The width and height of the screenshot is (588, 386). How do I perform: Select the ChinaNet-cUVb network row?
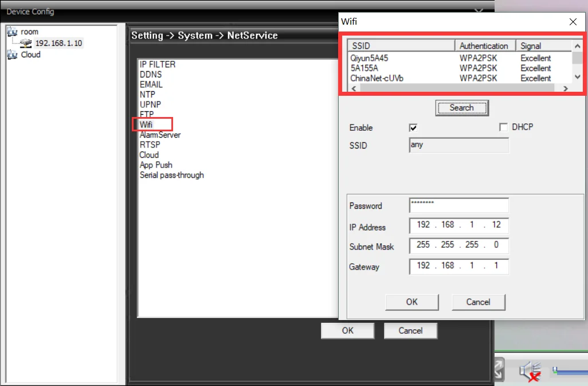pos(460,79)
